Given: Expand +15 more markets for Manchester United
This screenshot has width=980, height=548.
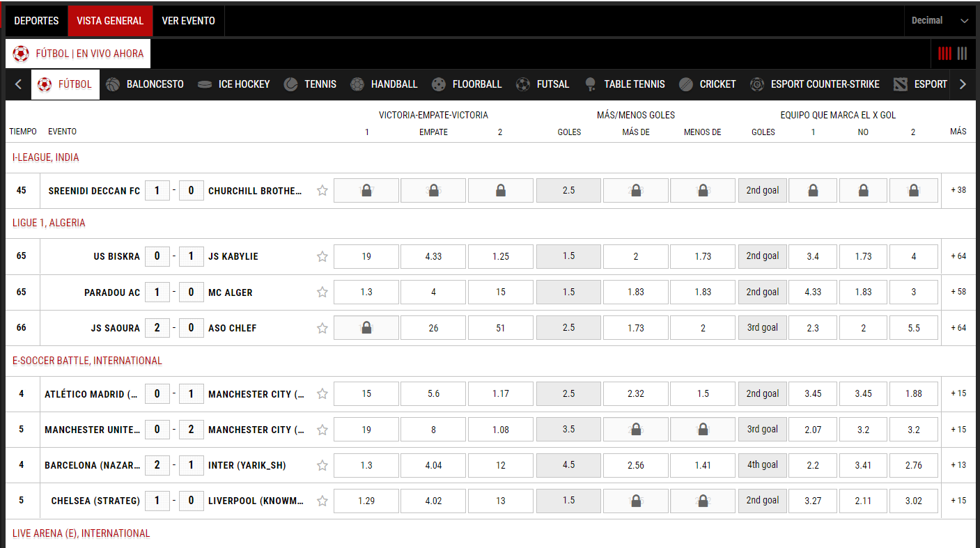Looking at the screenshot, I should point(958,430).
